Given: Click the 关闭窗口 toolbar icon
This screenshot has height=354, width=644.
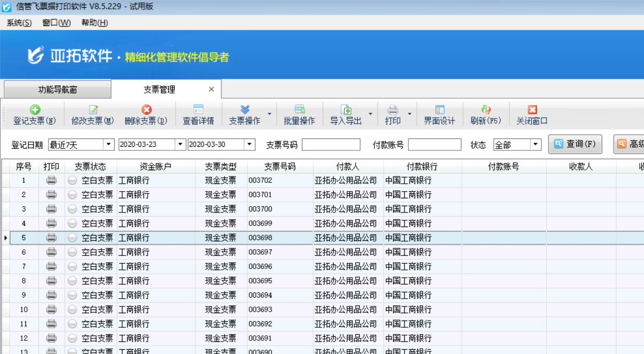Looking at the screenshot, I should pyautogui.click(x=532, y=110).
